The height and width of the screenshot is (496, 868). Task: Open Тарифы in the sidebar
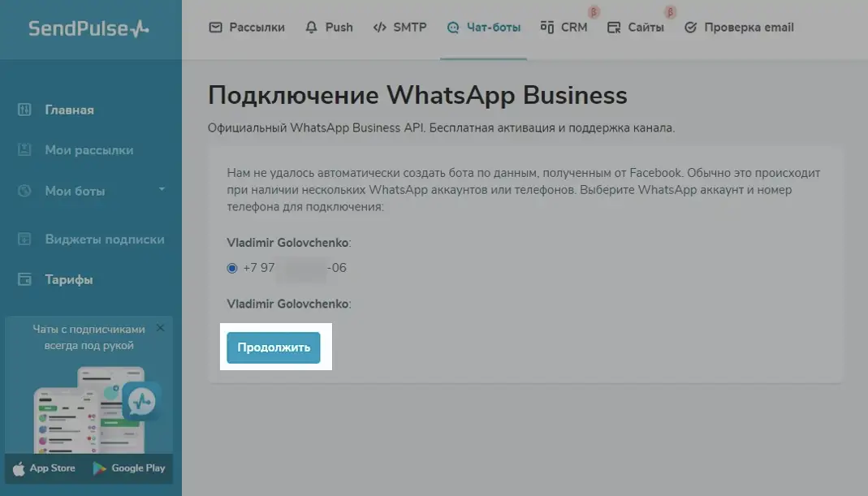[69, 279]
